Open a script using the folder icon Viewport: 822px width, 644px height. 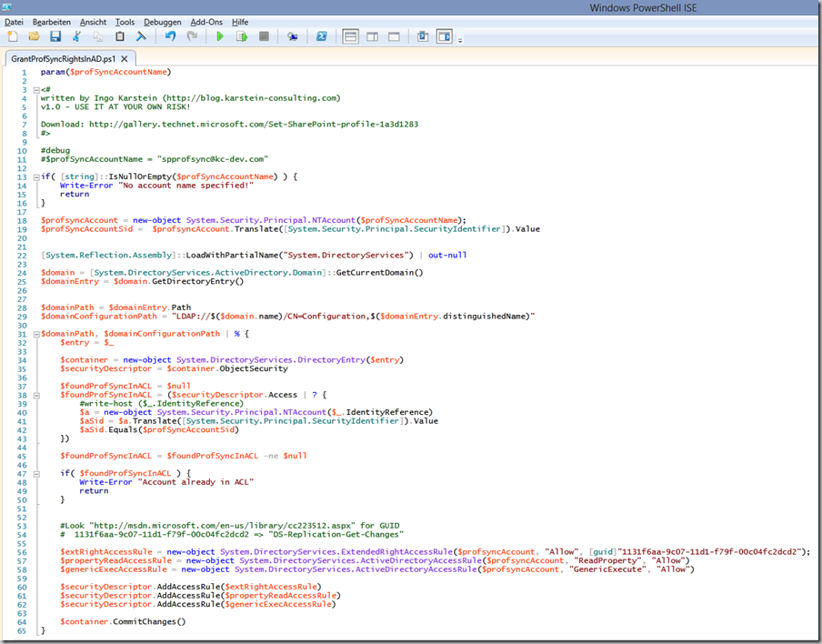[34, 36]
